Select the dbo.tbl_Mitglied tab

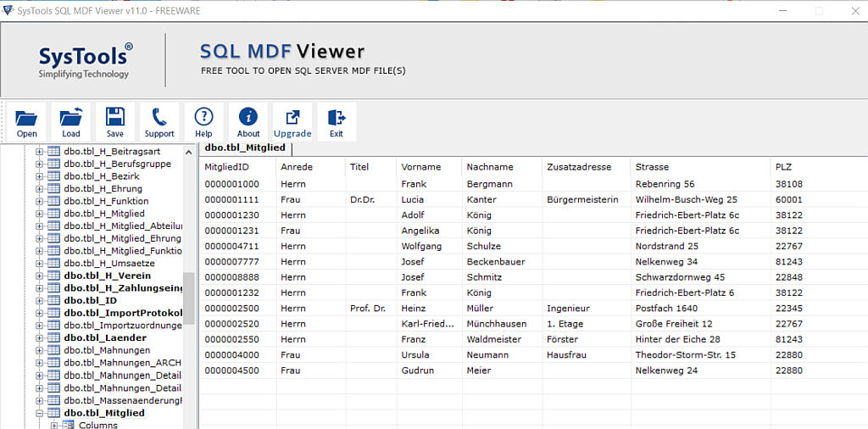pos(245,148)
